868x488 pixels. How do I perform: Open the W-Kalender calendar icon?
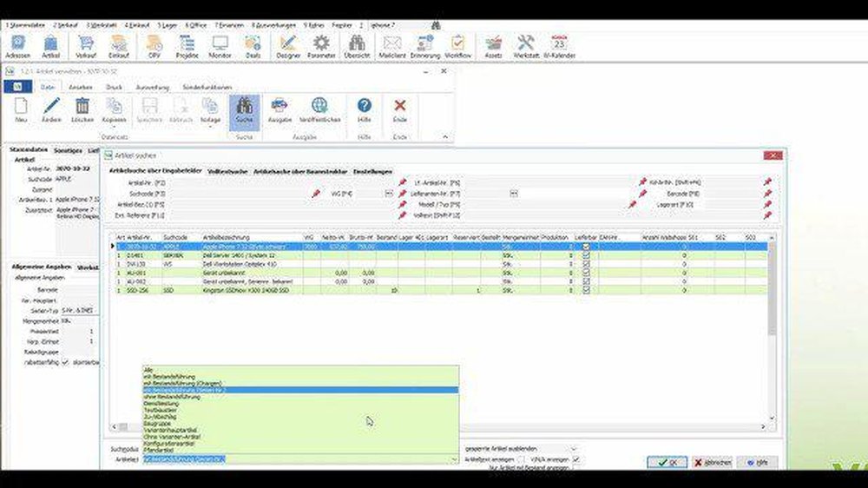(x=559, y=47)
